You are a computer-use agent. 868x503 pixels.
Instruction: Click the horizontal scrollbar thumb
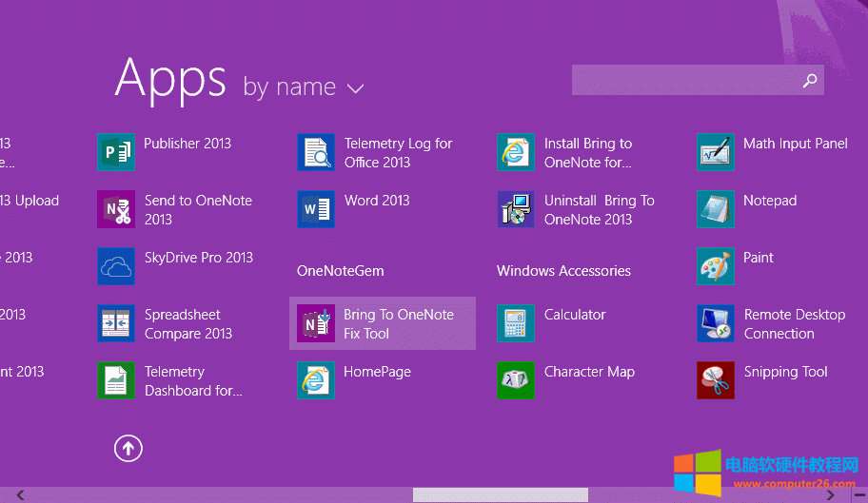[x=500, y=495]
